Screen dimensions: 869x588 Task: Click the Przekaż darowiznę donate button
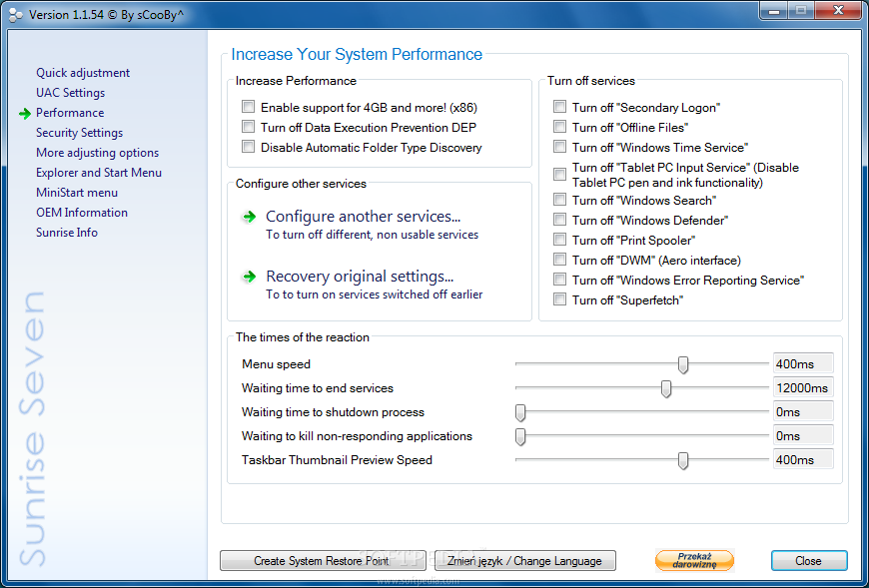694,560
